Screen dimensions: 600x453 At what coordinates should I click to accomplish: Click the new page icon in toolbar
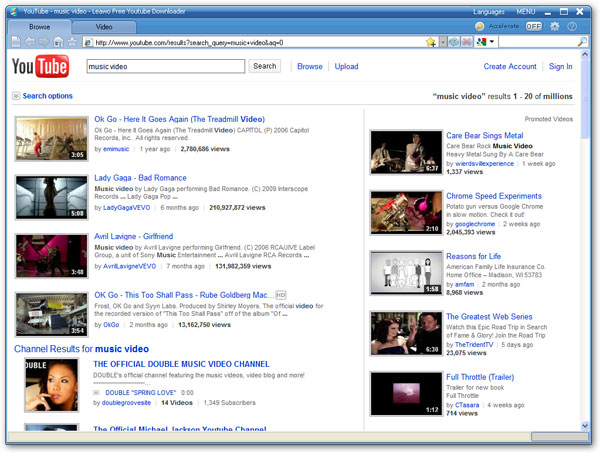point(16,42)
